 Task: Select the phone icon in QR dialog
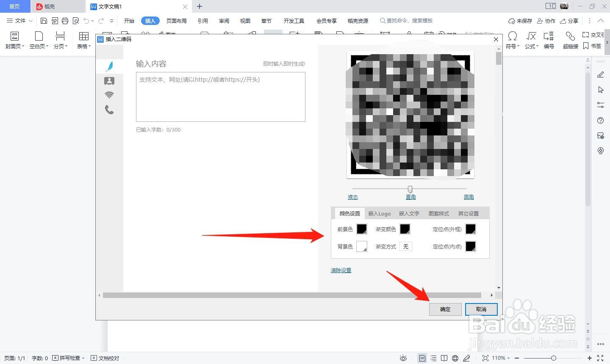[x=109, y=110]
